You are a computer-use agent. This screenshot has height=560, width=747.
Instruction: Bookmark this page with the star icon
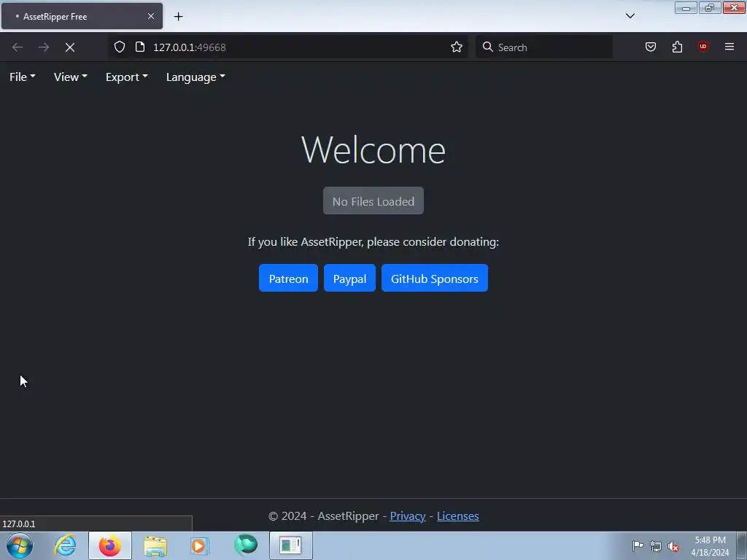(457, 47)
